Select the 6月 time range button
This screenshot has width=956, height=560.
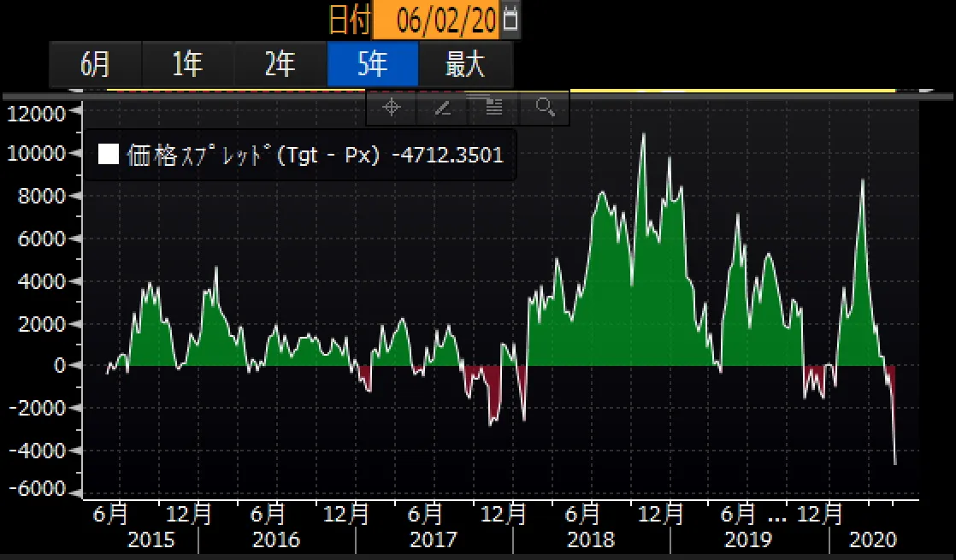97,64
